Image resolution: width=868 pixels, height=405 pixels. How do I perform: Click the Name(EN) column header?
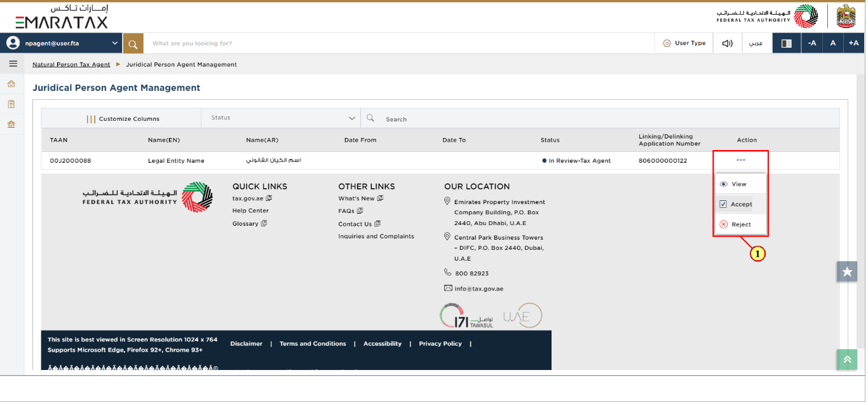[165, 140]
